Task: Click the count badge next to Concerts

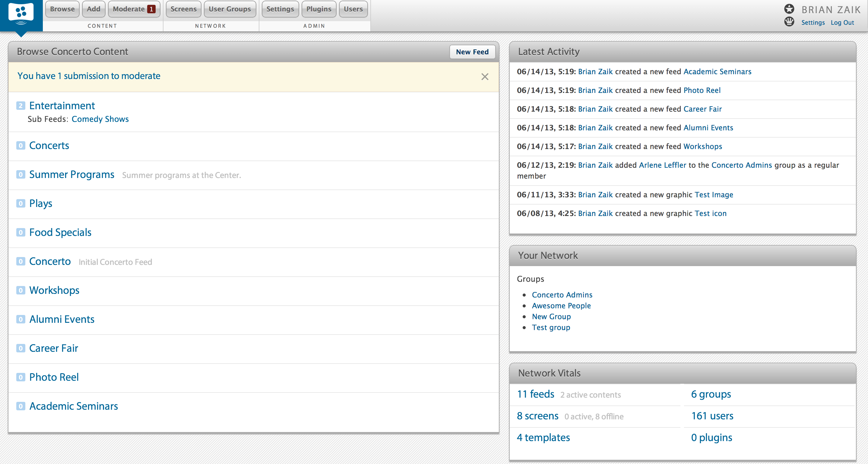Action: click(21, 146)
